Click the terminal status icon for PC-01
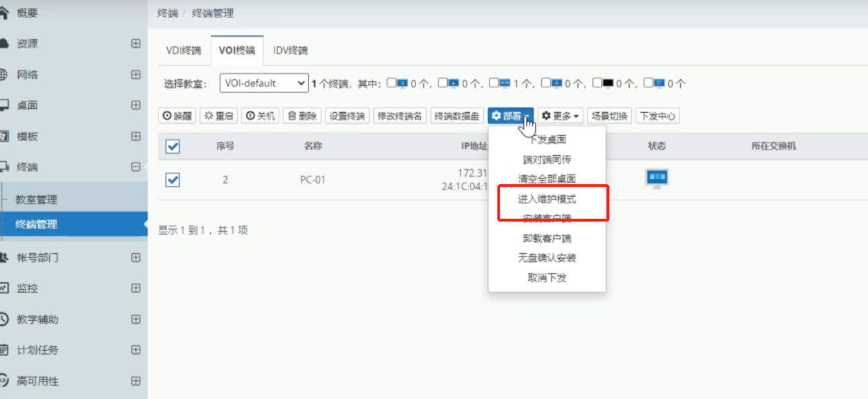 coord(657,179)
